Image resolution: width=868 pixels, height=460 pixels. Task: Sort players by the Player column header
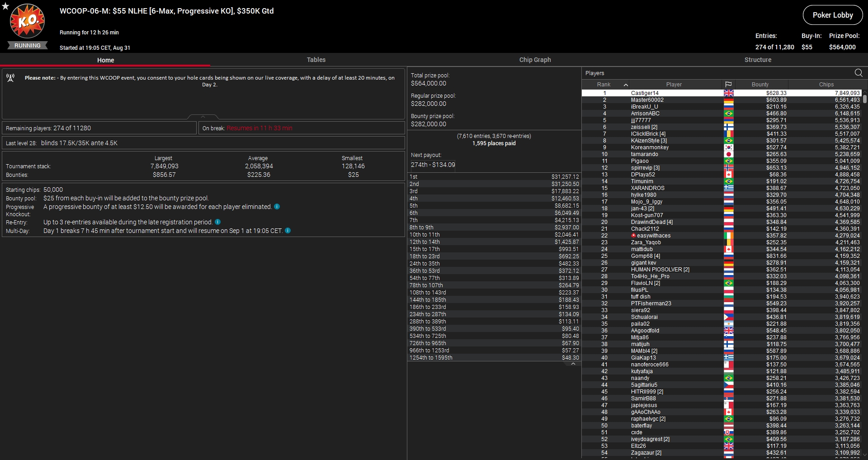coord(674,85)
